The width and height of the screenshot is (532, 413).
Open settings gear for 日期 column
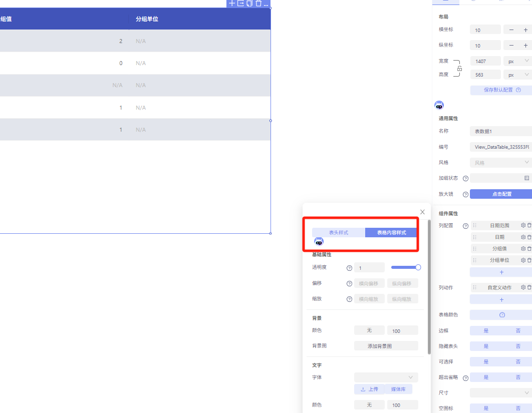coord(523,237)
